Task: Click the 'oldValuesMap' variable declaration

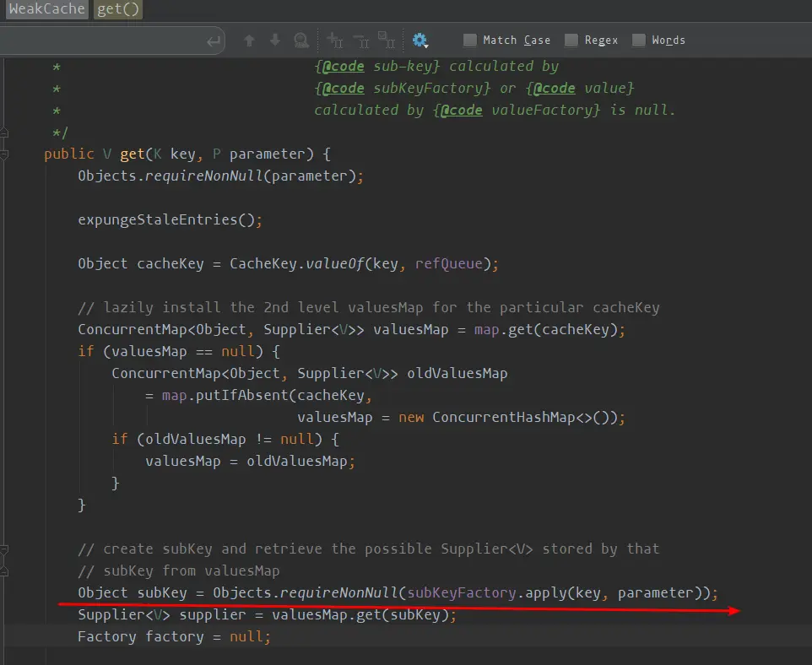Action: click(x=457, y=373)
